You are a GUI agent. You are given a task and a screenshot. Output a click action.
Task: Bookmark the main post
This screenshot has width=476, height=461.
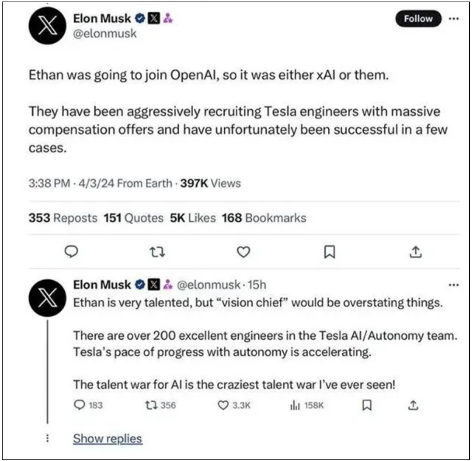coord(330,252)
